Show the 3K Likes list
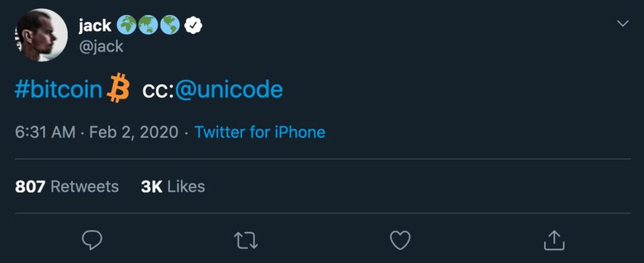The image size is (644, 263). point(173,186)
